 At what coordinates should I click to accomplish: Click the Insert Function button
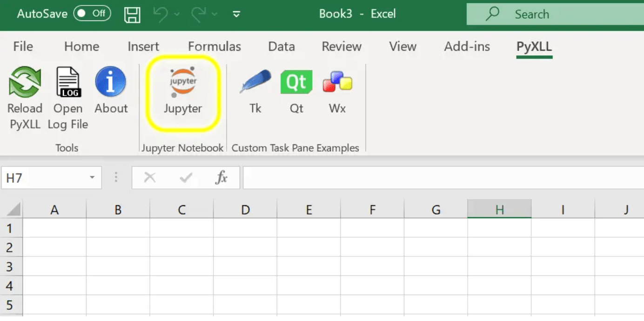tap(221, 177)
